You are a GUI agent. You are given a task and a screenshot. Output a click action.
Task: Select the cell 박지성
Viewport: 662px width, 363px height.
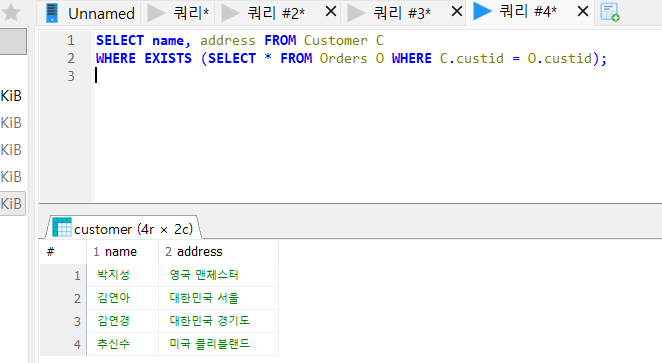pyautogui.click(x=122, y=275)
